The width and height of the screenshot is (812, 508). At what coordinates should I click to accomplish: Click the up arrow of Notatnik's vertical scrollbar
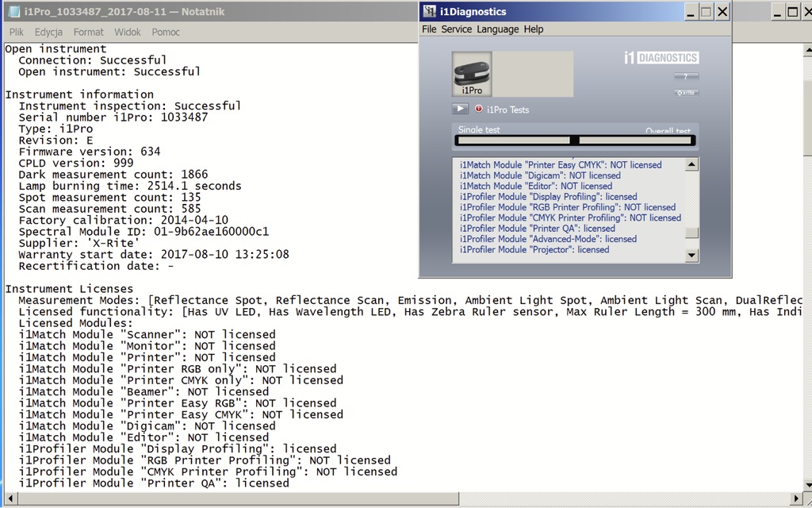pos(807,50)
